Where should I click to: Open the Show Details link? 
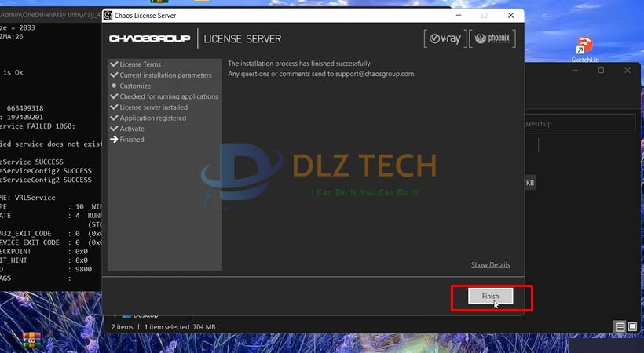click(490, 265)
